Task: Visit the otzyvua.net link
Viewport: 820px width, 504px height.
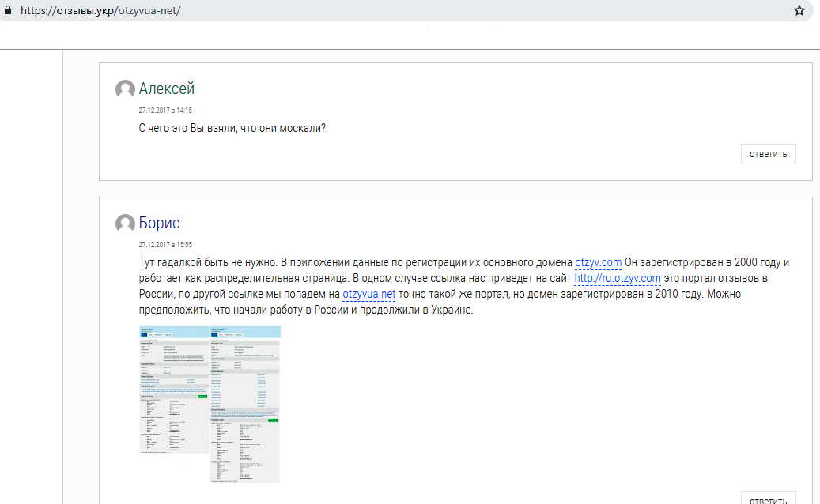Action: (368, 294)
